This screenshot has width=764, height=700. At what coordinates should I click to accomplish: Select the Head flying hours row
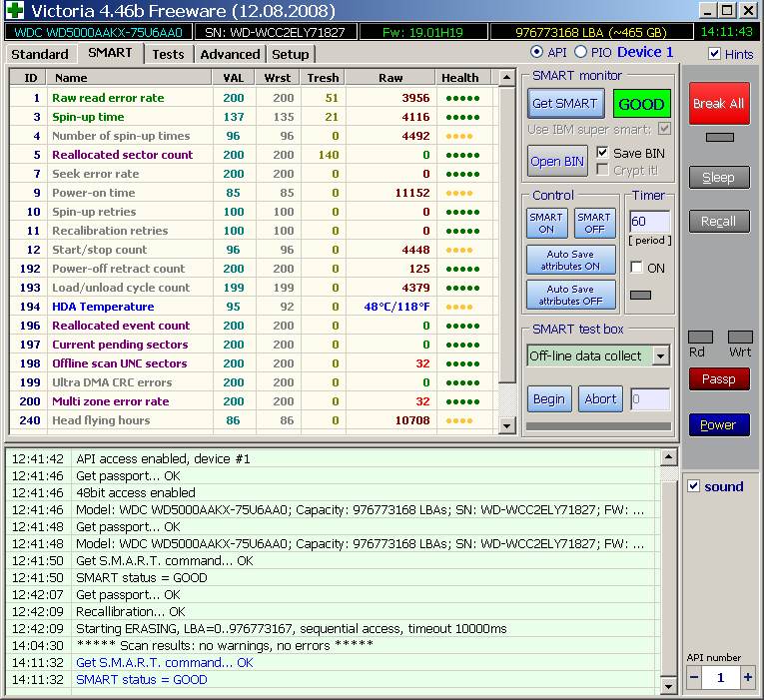[x=252, y=420]
